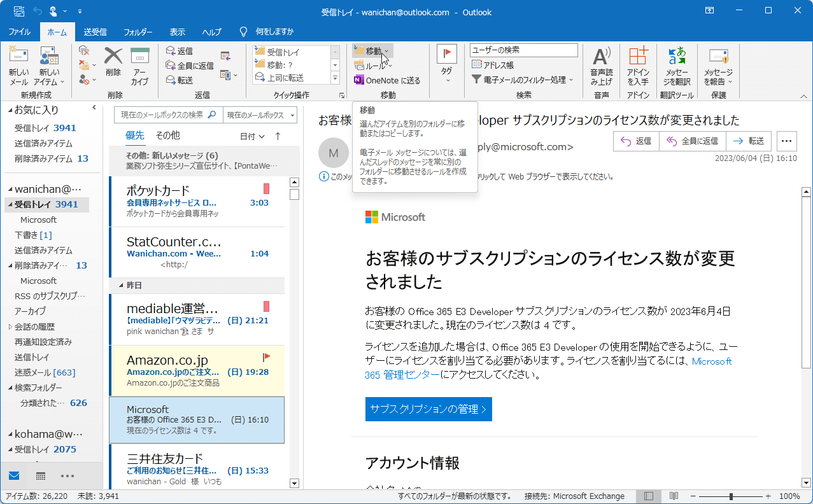Viewport: 813px width, 504px height.
Task: Archive the message with アーカイブ
Action: 140,67
